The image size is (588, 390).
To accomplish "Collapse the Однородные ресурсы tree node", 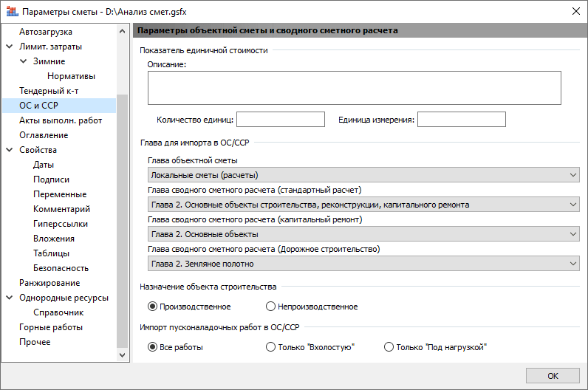I will tap(10, 298).
